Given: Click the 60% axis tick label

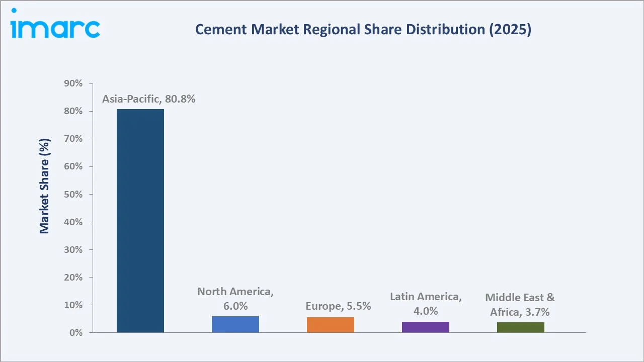Looking at the screenshot, I should (73, 166).
